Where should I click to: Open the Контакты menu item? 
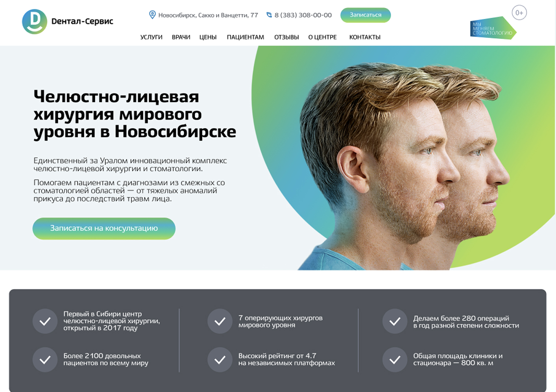coord(365,37)
